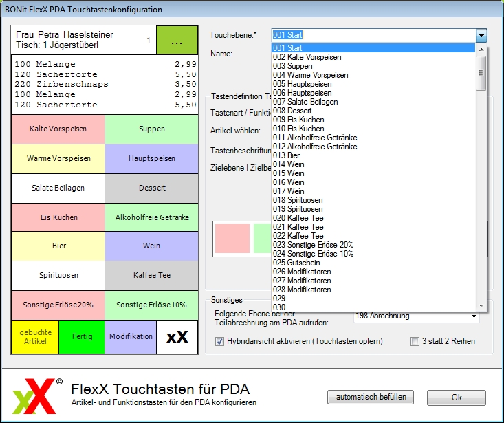The width and height of the screenshot is (504, 423).
Task: Open the '198 Abrechnung' combo box
Action: tap(417, 316)
